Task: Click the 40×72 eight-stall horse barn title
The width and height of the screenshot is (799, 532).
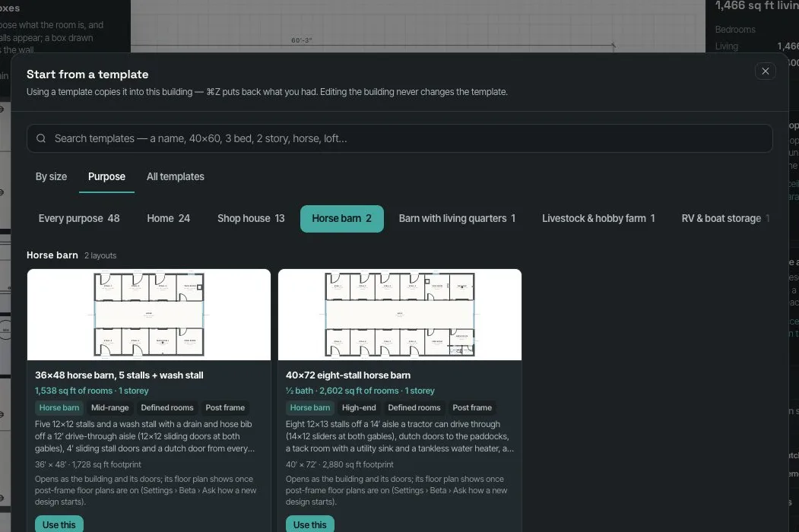Action: tap(348, 375)
